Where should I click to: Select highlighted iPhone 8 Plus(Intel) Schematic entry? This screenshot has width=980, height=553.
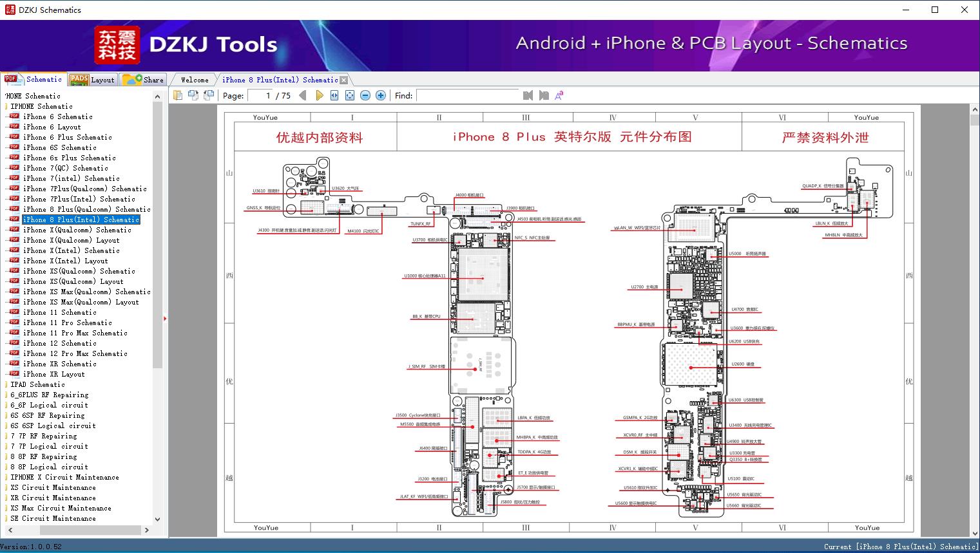pyautogui.click(x=81, y=220)
